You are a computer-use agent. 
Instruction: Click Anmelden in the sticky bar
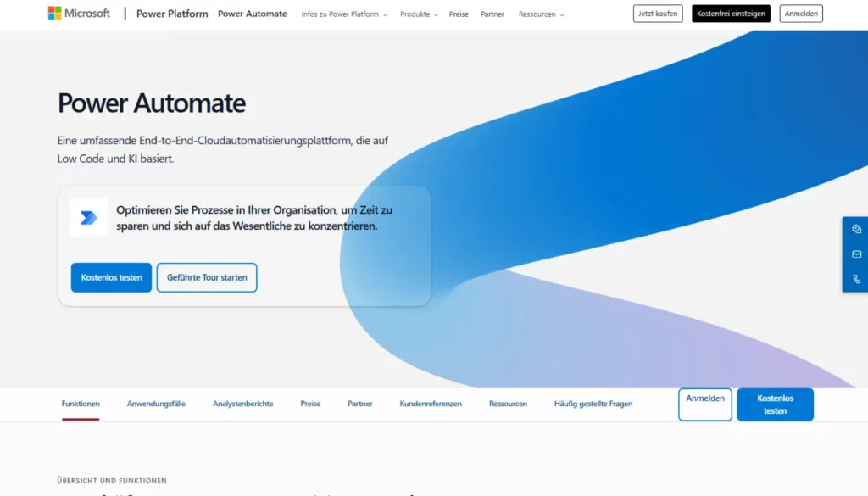[x=705, y=404]
